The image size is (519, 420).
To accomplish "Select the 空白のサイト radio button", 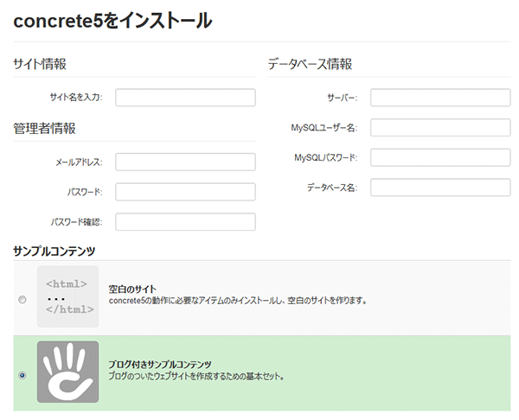I will tap(22, 300).
